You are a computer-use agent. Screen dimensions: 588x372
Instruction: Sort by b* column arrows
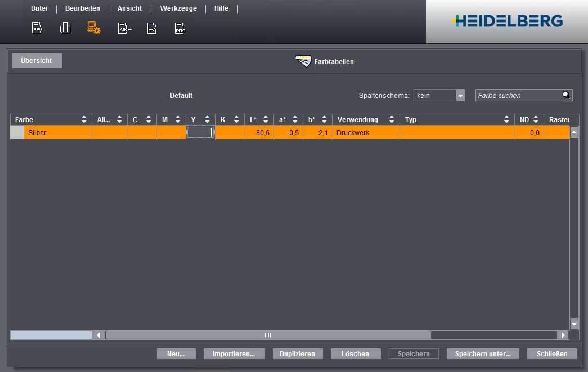point(324,120)
